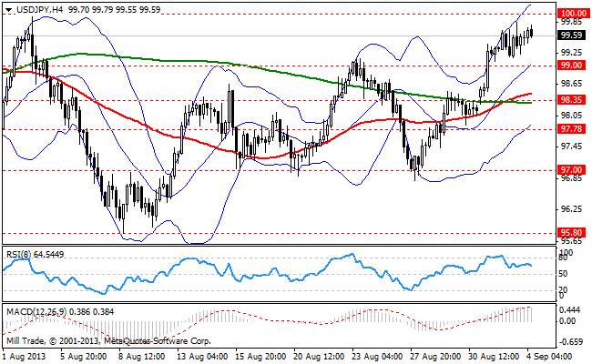This screenshot has height=364, width=592.
Task: Click the 23 Aug 04:00 time label
Action: click(377, 357)
